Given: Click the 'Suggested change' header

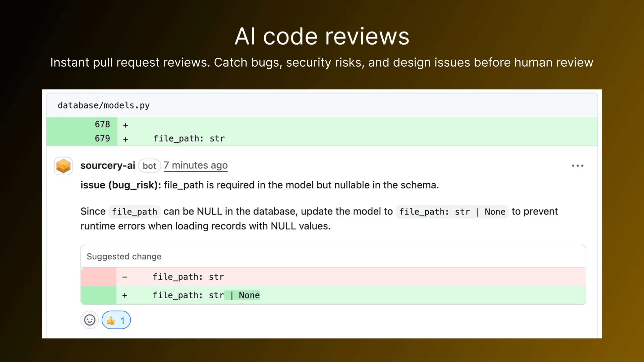Looking at the screenshot, I should coord(124,256).
